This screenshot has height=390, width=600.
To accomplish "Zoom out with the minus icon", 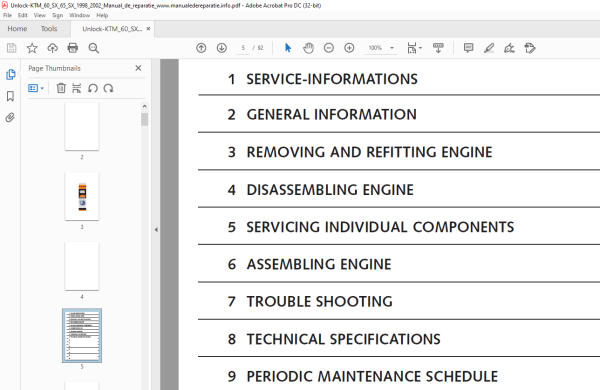I will coord(329,48).
